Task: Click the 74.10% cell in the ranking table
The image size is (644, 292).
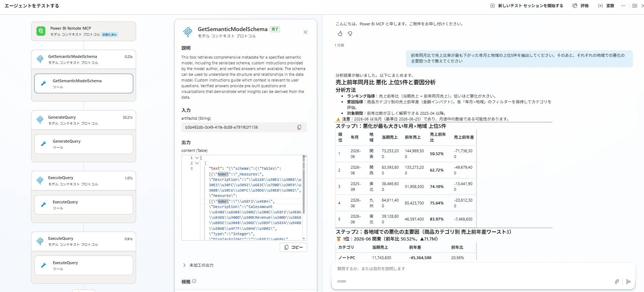Action: tap(437, 187)
